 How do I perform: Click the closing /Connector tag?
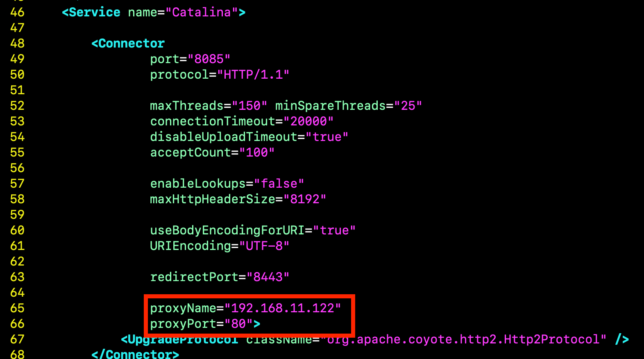(x=135, y=354)
